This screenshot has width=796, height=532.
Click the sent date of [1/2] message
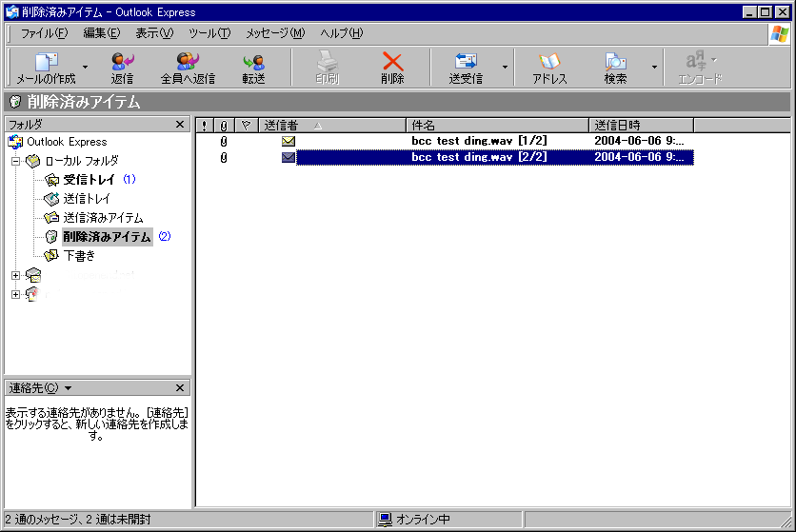pos(639,141)
